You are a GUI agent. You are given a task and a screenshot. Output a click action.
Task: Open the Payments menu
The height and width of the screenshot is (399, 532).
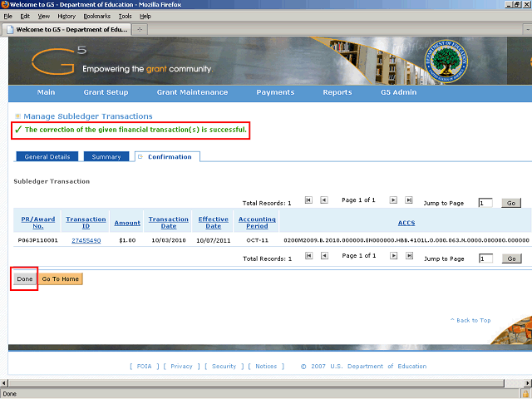(275, 92)
